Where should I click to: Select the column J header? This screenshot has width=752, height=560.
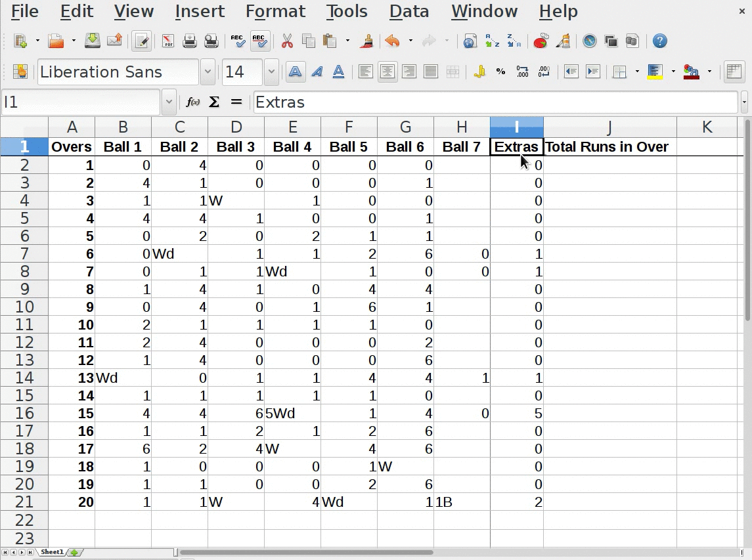[609, 127]
